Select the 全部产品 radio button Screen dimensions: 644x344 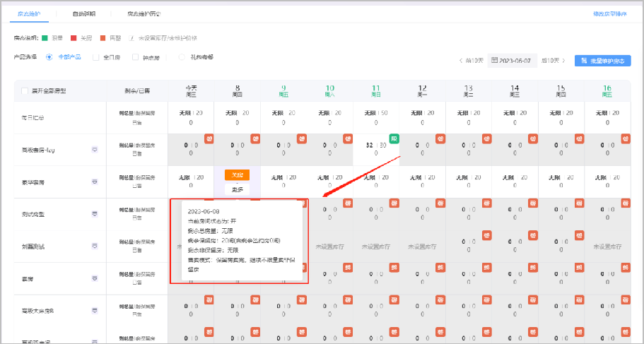click(x=49, y=57)
